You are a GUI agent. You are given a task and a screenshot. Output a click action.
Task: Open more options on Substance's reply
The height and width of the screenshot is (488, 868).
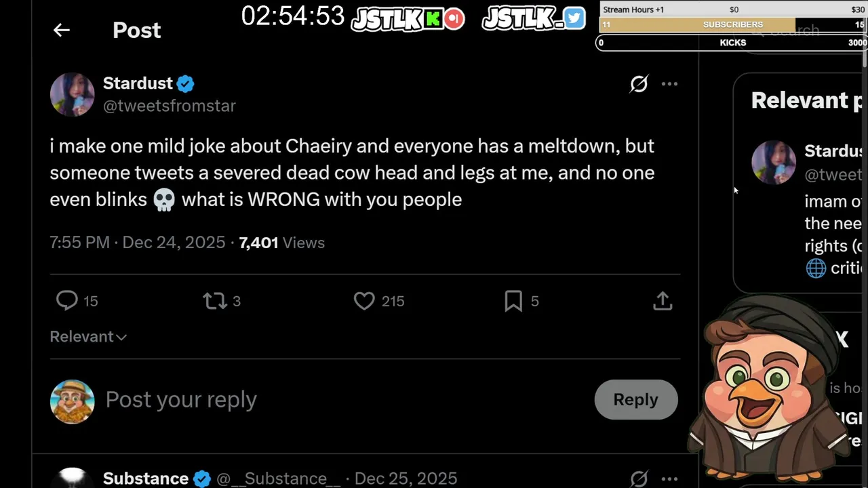pos(669,479)
